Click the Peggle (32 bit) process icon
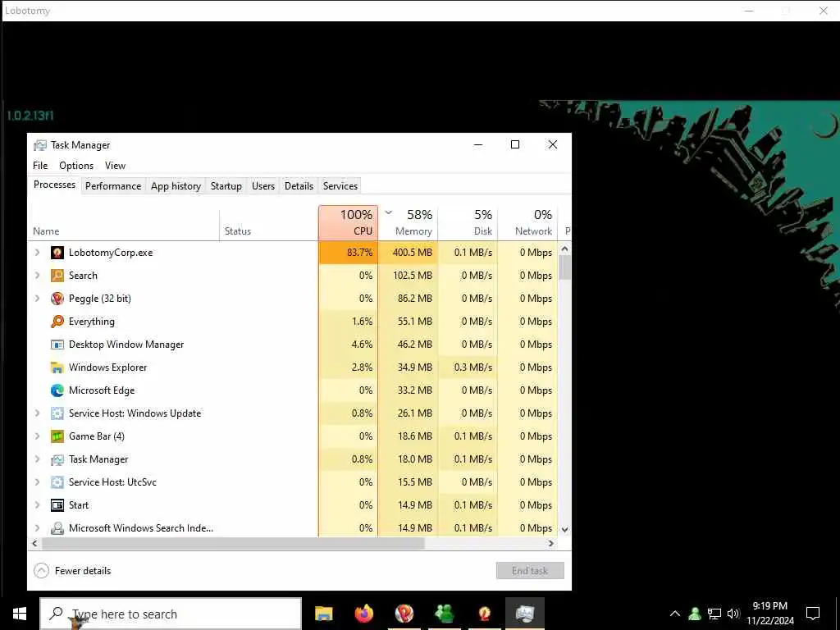 (x=57, y=299)
